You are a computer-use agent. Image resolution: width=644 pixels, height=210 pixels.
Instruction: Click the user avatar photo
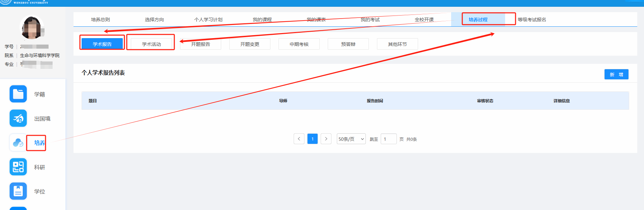tap(32, 27)
